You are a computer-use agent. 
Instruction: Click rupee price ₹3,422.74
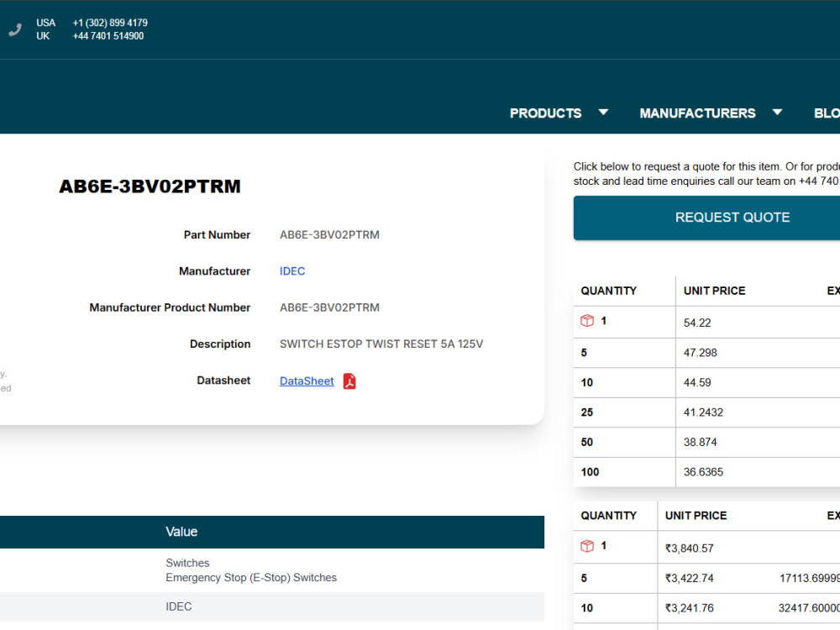point(690,578)
